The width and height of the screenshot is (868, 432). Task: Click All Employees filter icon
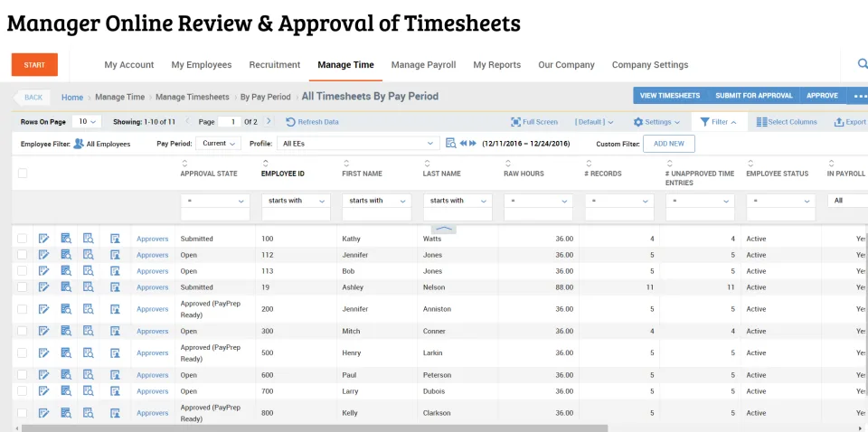(x=79, y=144)
